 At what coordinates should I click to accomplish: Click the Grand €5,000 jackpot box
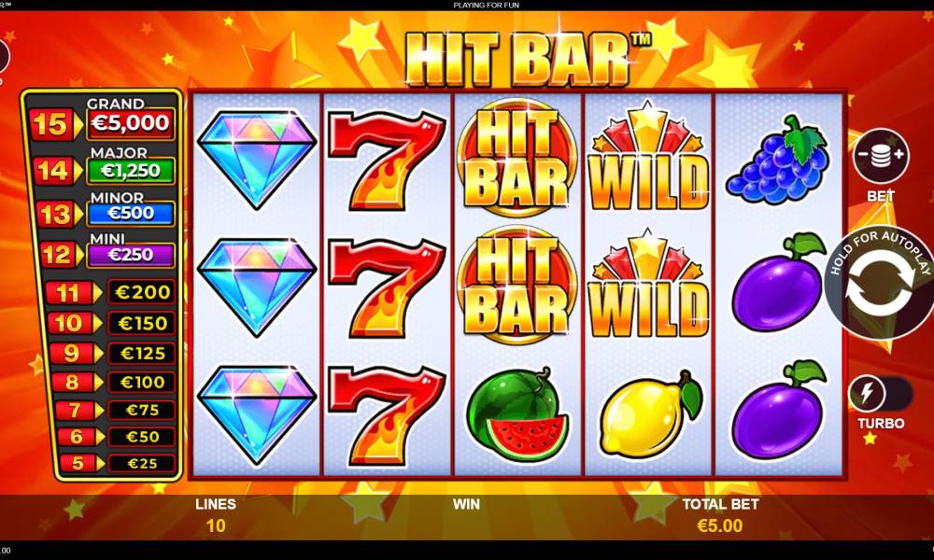point(131,123)
